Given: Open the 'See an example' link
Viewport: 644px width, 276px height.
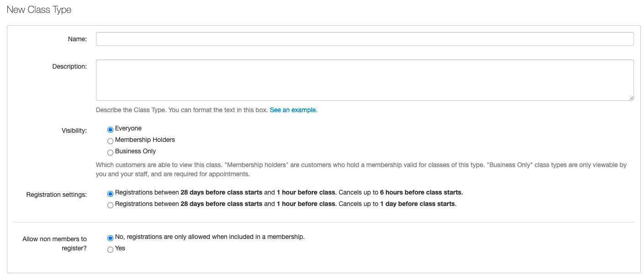Looking at the screenshot, I should (293, 110).
